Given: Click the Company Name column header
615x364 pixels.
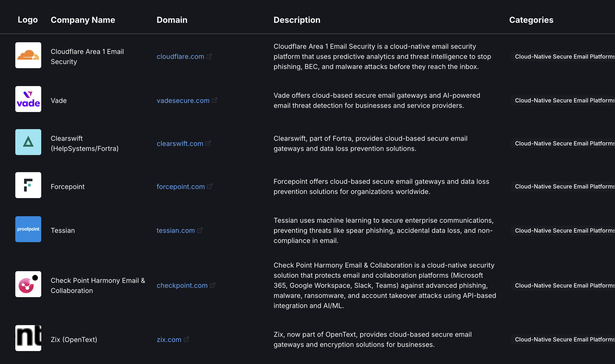Looking at the screenshot, I should [x=83, y=20].
